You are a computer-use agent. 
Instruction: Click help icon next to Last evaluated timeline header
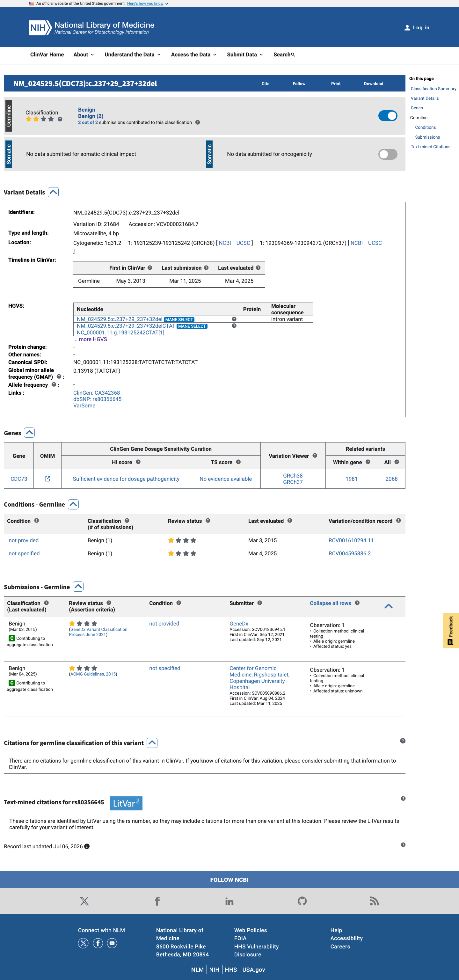pyautogui.click(x=258, y=268)
